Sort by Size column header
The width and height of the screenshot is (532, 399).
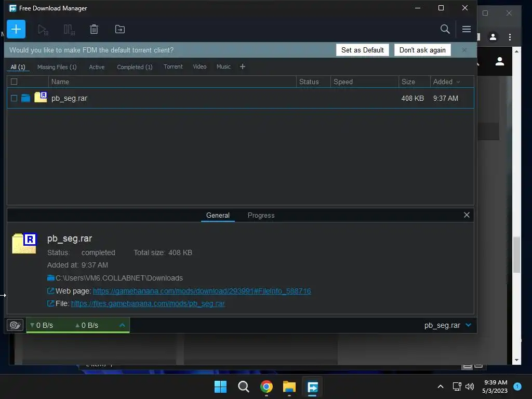(414, 82)
